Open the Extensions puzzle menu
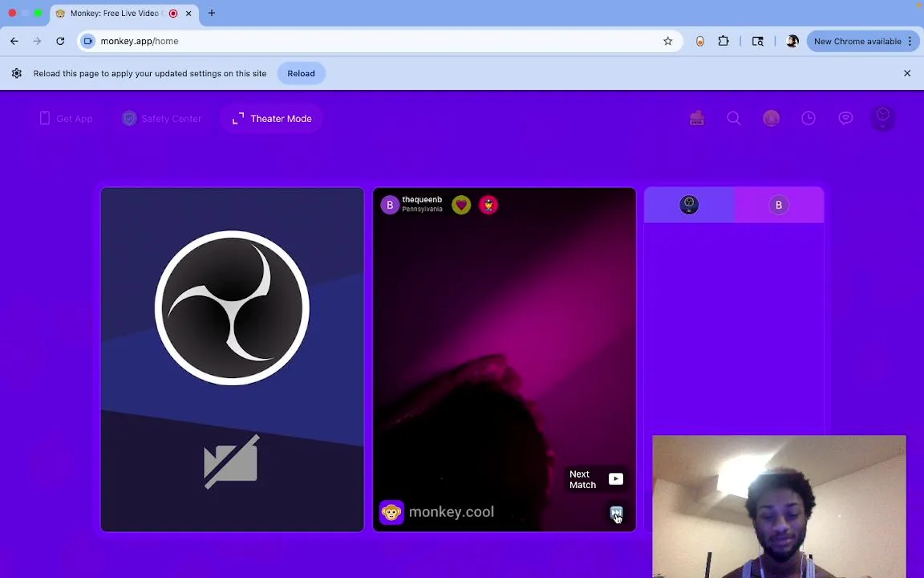Image resolution: width=924 pixels, height=578 pixels. 723,41
